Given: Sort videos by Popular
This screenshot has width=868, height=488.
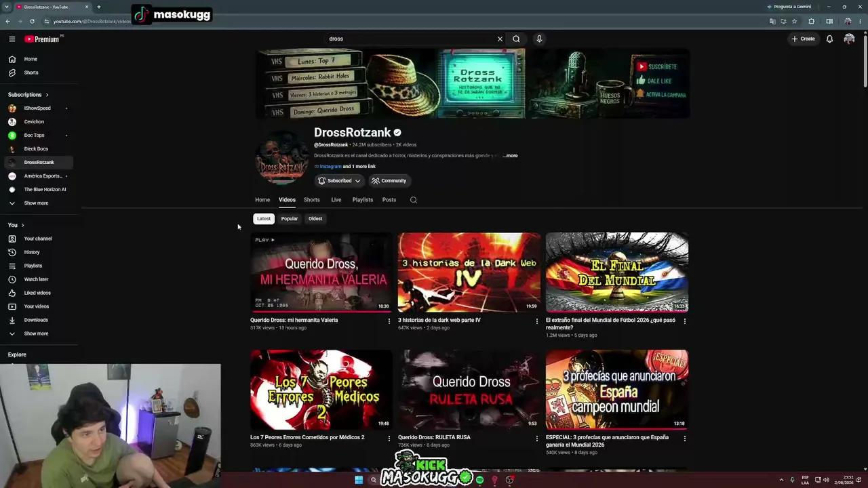Looking at the screenshot, I should pyautogui.click(x=290, y=219).
